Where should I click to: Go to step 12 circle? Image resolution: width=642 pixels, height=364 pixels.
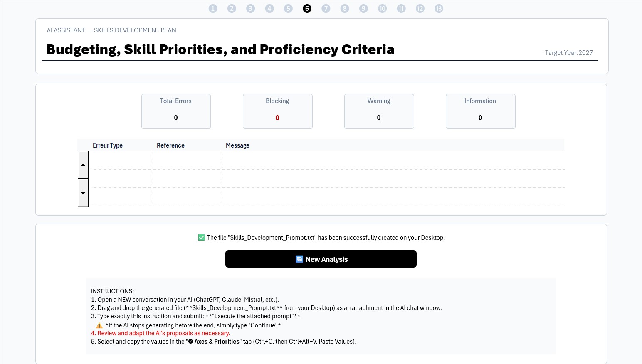click(x=420, y=8)
